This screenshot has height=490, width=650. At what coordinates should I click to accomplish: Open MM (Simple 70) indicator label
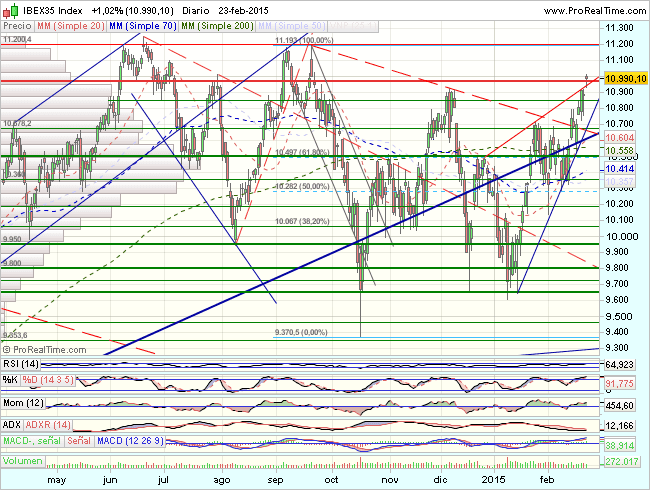tap(143, 26)
